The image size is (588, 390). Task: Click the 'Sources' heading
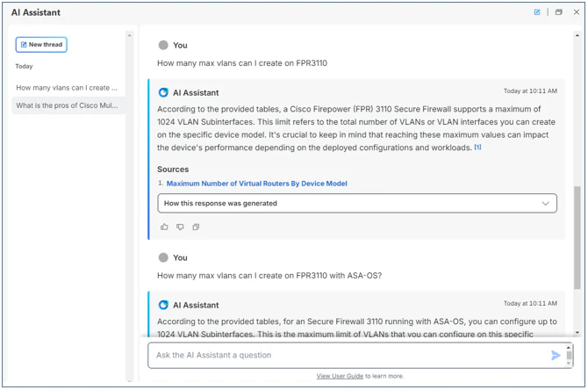[x=173, y=170]
